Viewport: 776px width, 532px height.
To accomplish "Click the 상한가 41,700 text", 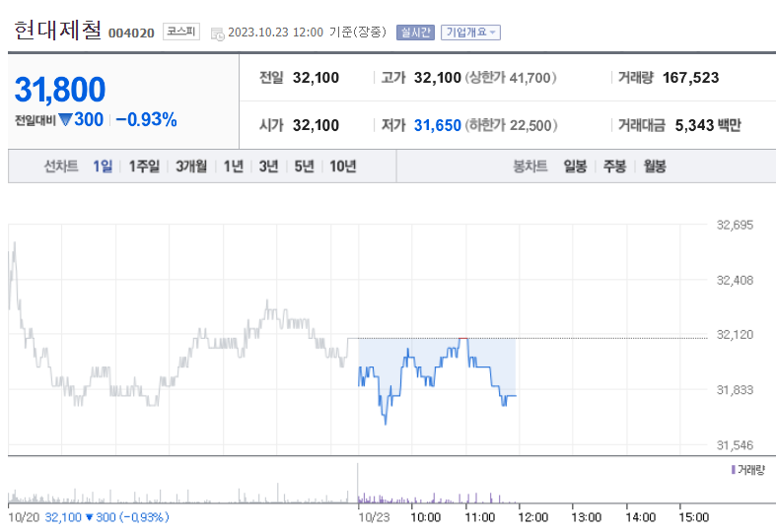I will point(510,78).
